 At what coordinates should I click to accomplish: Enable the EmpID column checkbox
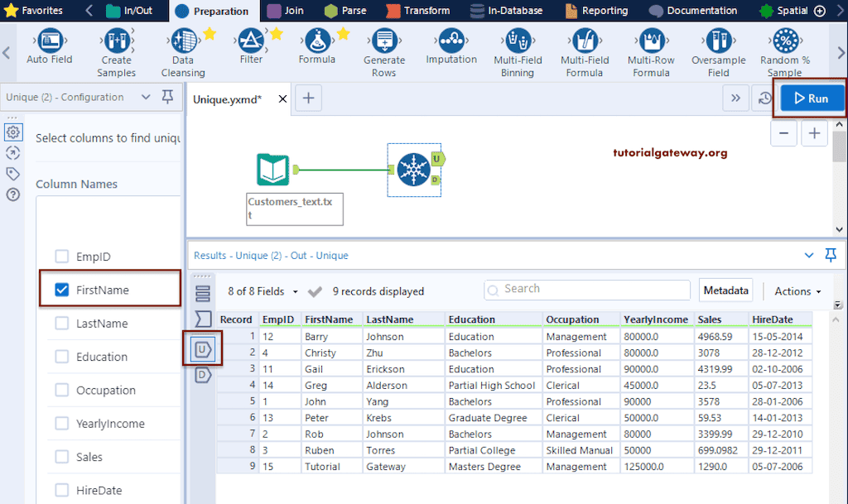(x=61, y=257)
